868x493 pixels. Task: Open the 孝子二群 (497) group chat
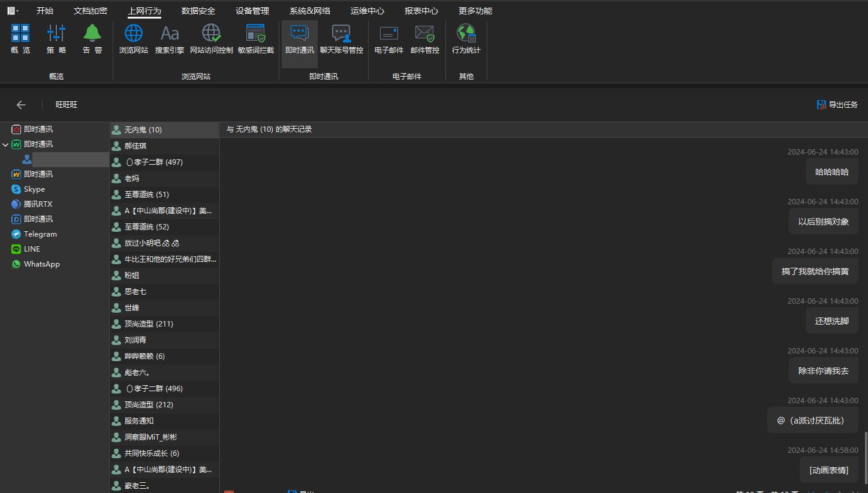pyautogui.click(x=164, y=162)
